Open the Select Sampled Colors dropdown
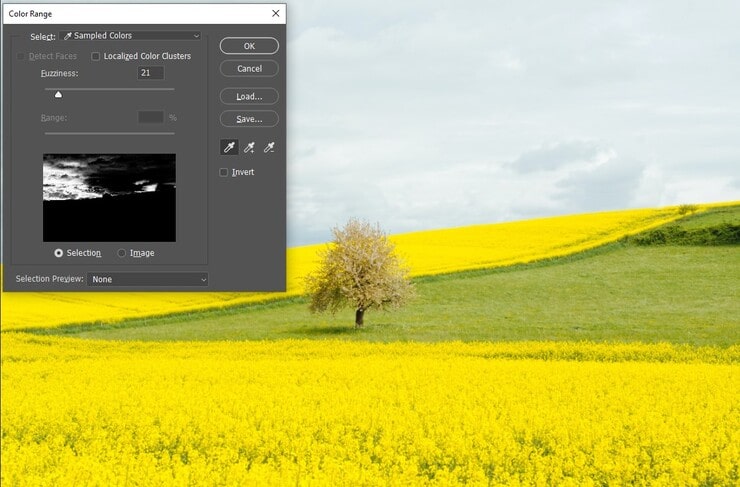This screenshot has height=487, width=740. coord(130,36)
